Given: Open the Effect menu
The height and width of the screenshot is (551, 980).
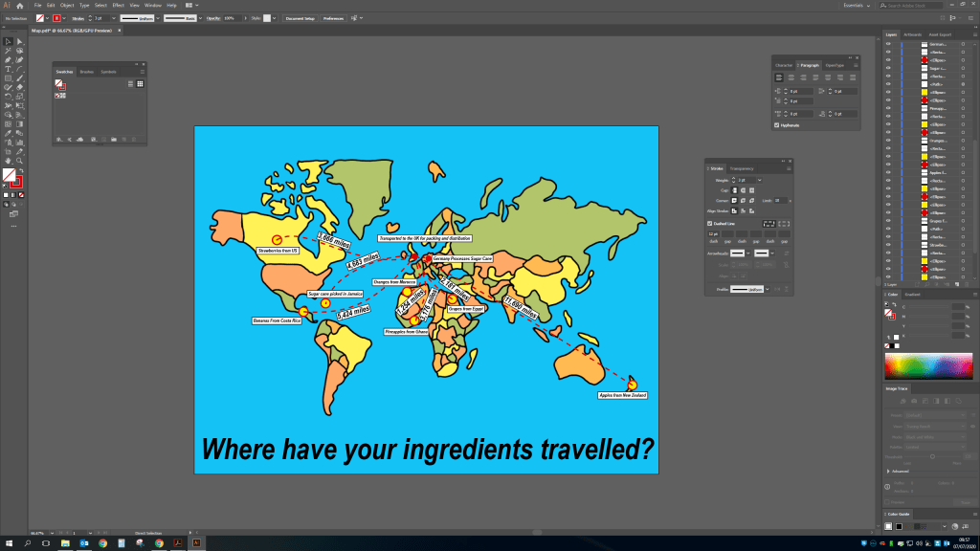Looking at the screenshot, I should 118,6.
